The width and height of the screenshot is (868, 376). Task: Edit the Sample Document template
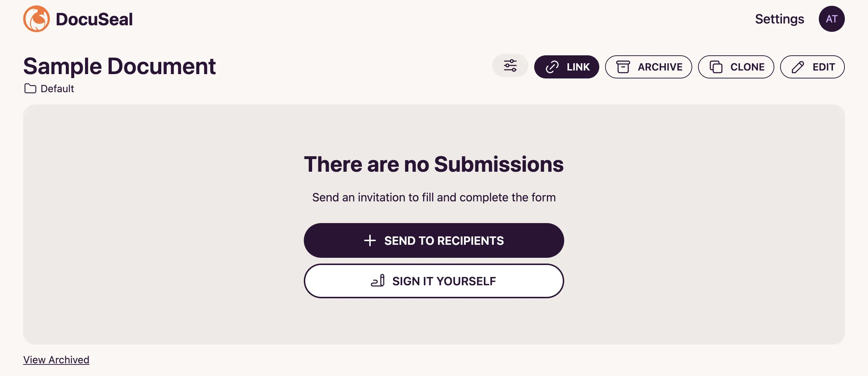pos(812,67)
